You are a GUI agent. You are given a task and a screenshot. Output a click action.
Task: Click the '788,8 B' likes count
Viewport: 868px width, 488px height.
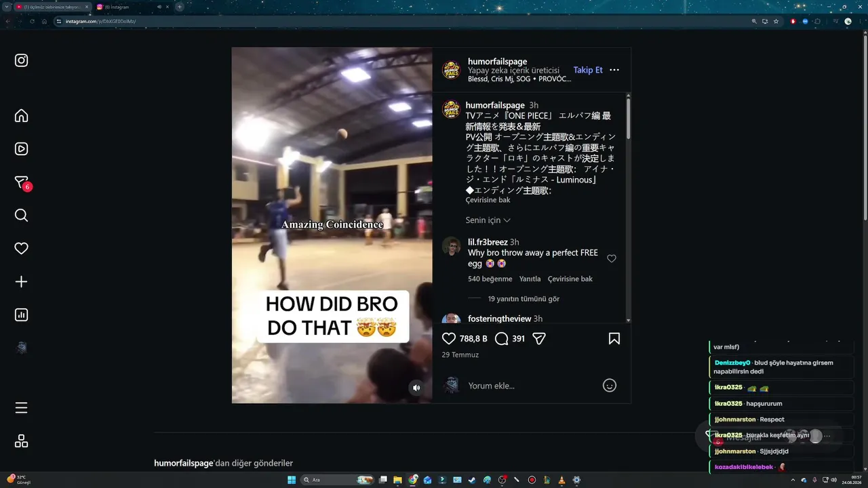pyautogui.click(x=473, y=338)
